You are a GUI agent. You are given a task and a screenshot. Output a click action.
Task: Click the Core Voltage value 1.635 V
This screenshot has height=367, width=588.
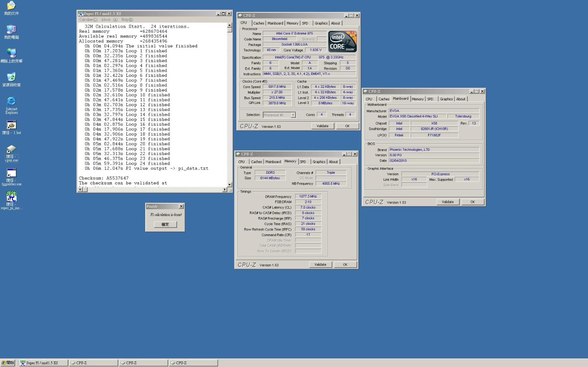(x=315, y=50)
